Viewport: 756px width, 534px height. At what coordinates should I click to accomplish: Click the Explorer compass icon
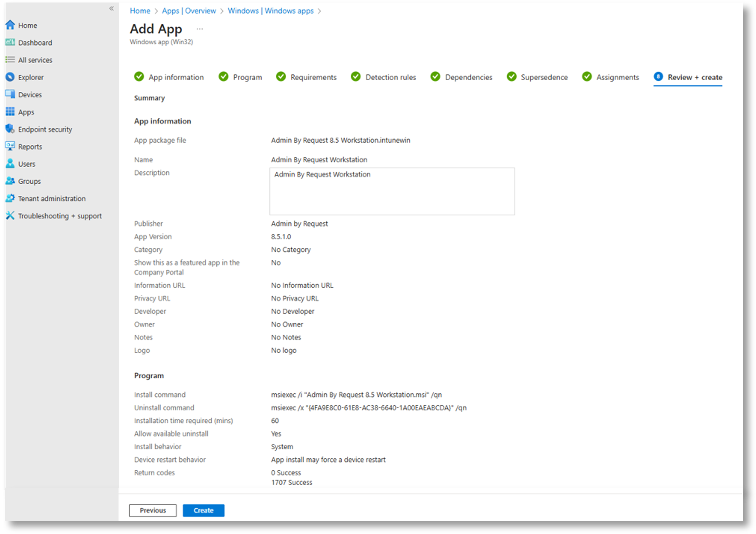[10, 77]
